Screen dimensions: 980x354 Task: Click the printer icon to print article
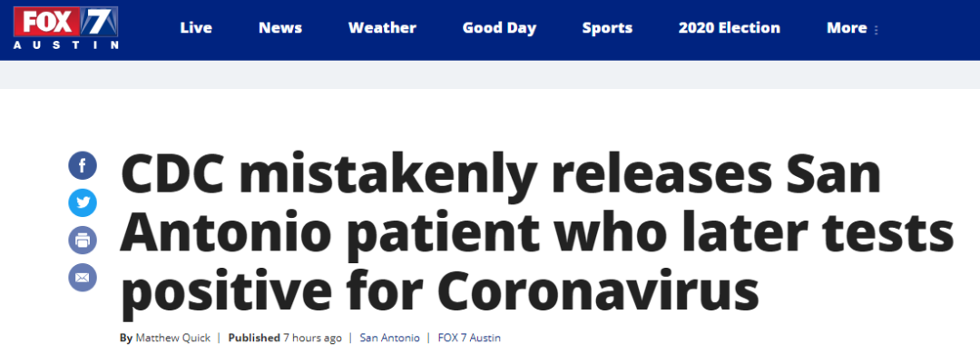tap(83, 240)
